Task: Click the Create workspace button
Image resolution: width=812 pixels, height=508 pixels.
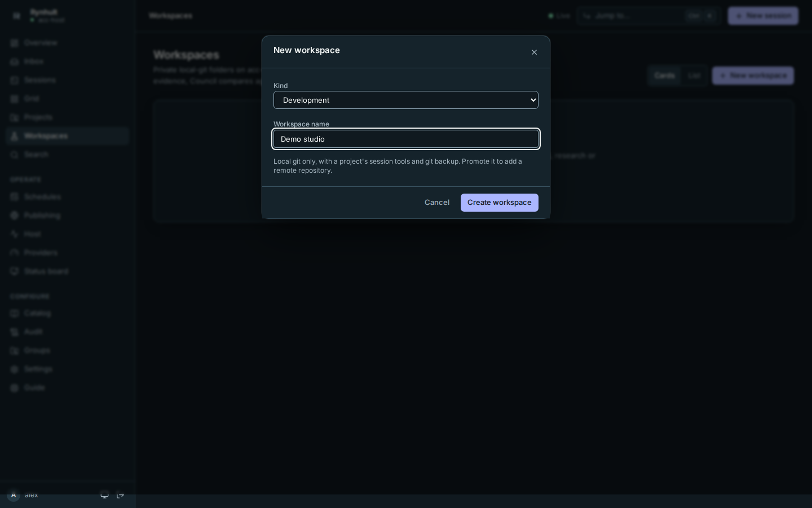Action: point(499,203)
